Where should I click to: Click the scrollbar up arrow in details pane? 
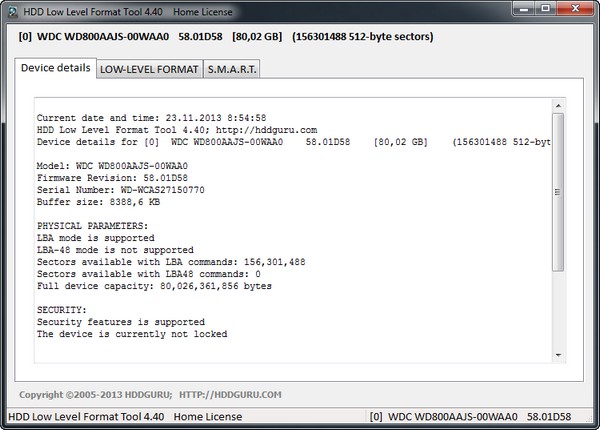pyautogui.click(x=558, y=105)
